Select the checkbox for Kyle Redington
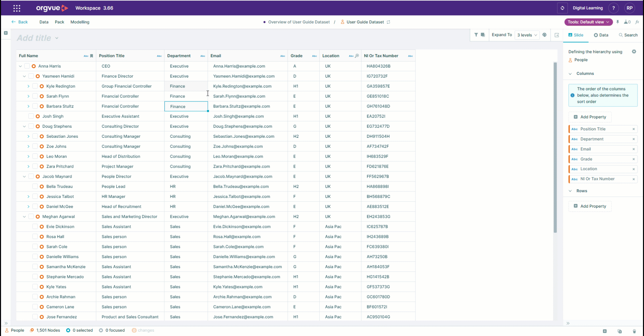 [35, 86]
